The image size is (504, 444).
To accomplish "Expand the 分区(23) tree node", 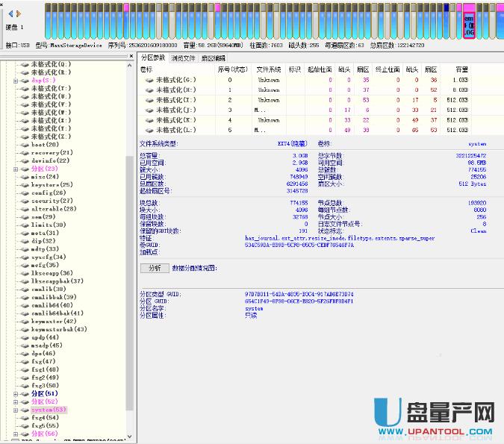I will coord(15,169).
